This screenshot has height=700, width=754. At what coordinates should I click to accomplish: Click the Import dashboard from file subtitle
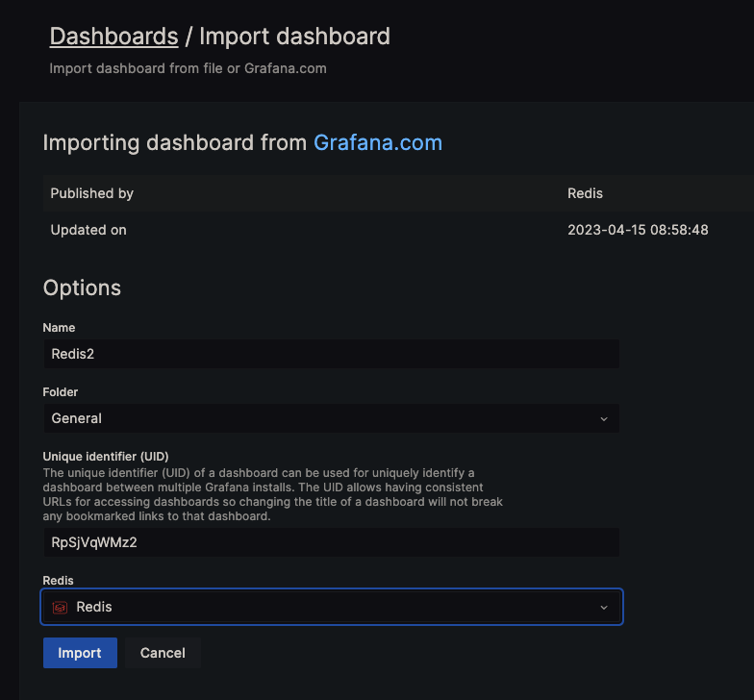(x=188, y=68)
